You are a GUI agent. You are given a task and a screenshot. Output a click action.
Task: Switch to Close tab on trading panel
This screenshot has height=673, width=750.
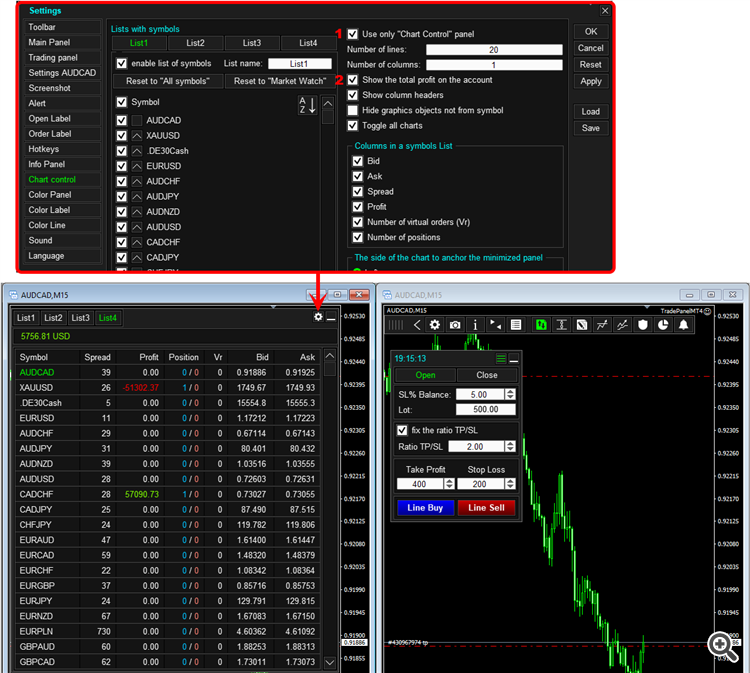pos(487,375)
